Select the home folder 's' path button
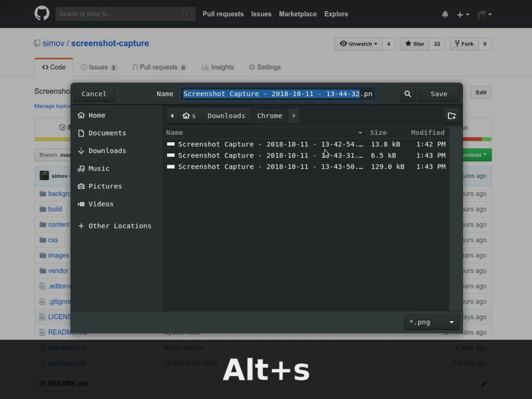Viewport: 532px width, 399px height. 190,116
